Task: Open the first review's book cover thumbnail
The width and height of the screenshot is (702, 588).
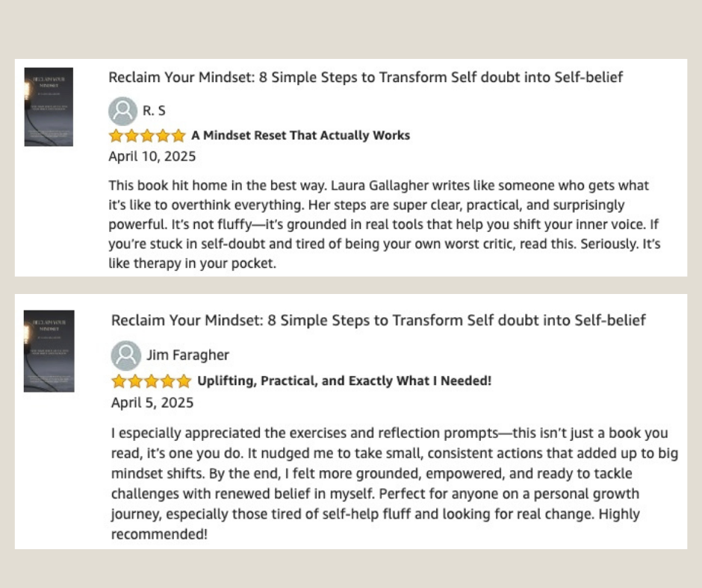Action: click(x=49, y=107)
